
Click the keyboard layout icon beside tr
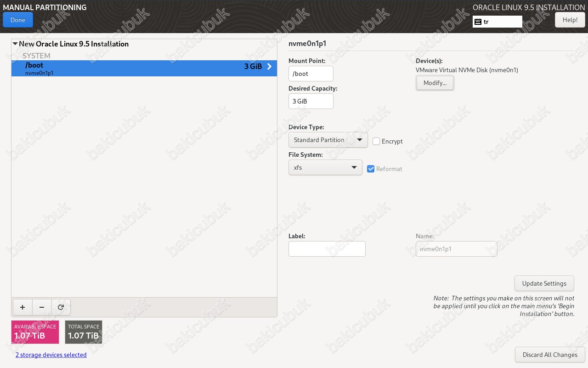pos(478,22)
